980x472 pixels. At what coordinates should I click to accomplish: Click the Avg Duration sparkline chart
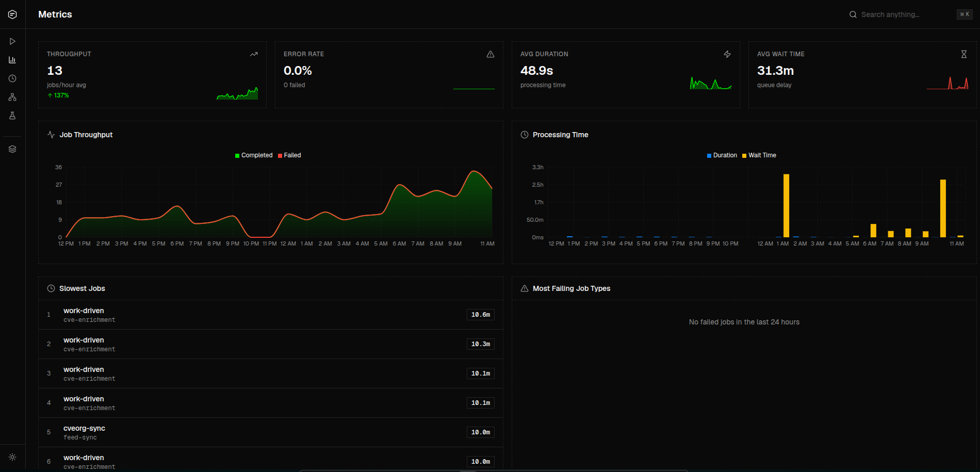(x=711, y=83)
